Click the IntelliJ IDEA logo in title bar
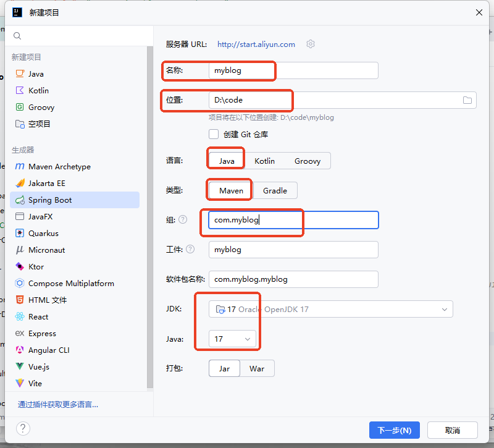 (x=17, y=12)
